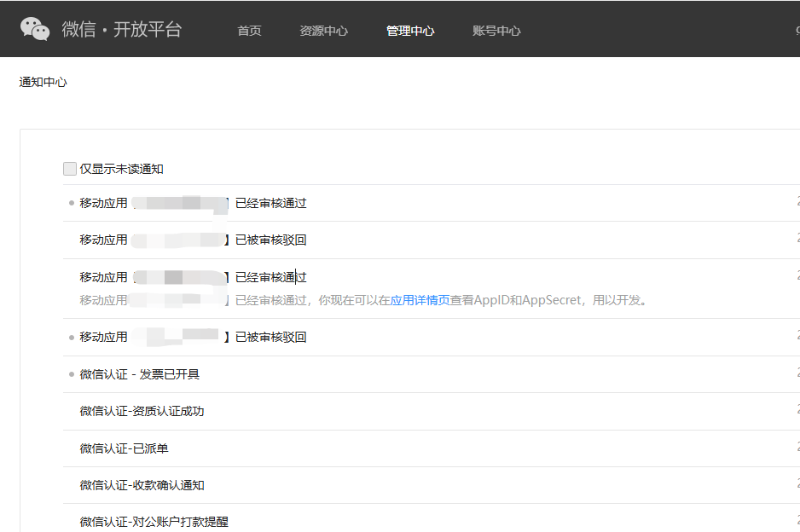Open 微信认证 - 发票已开具 notification
This screenshot has height=532, width=800.
coord(139,374)
